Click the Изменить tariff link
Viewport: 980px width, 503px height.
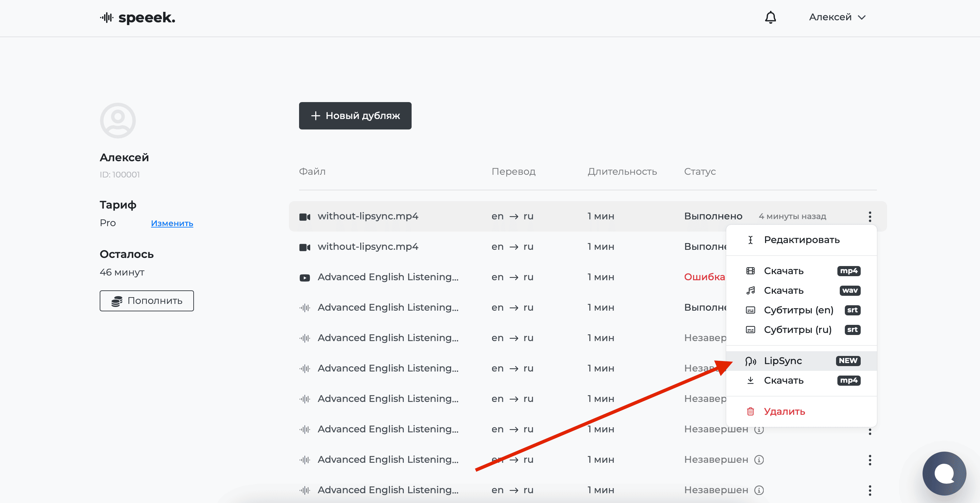tap(172, 223)
